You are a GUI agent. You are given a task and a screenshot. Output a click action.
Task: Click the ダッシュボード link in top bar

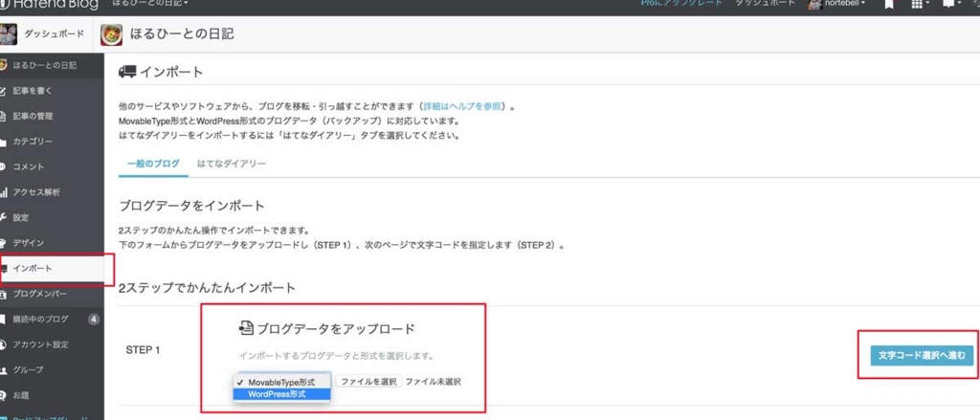click(765, 4)
